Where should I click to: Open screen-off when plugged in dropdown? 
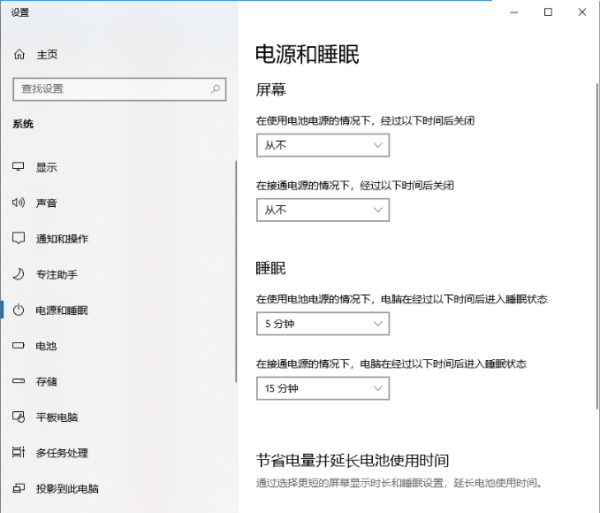coord(322,210)
